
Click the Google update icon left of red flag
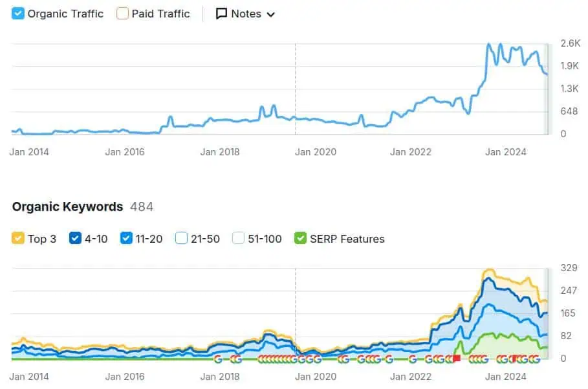click(448, 359)
